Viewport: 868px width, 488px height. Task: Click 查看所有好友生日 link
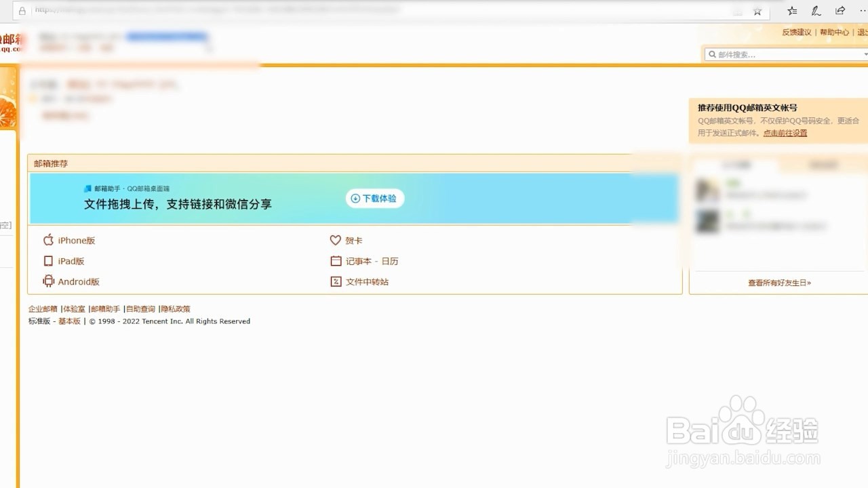780,283
